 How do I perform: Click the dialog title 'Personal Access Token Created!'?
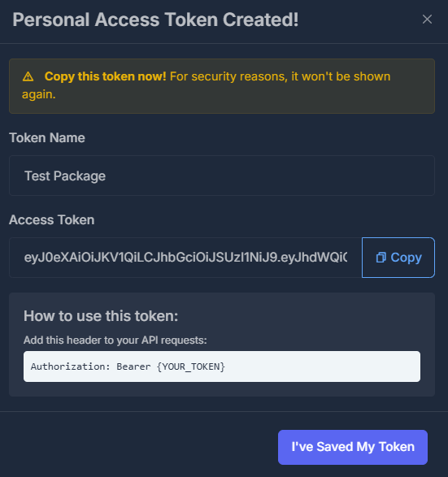tap(155, 20)
